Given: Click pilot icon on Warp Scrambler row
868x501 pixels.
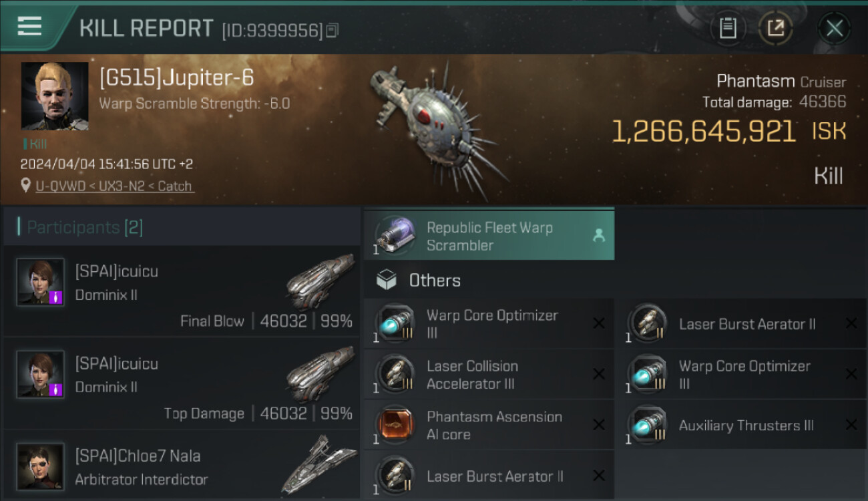Looking at the screenshot, I should click(599, 235).
